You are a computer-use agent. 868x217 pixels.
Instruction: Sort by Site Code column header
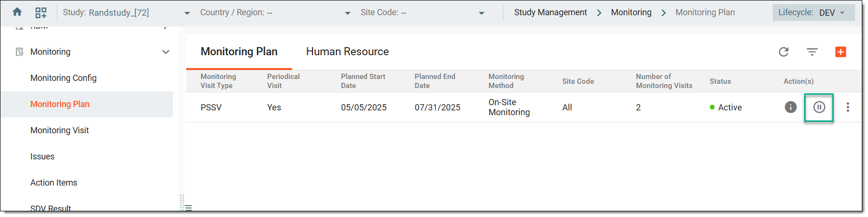[x=578, y=81]
